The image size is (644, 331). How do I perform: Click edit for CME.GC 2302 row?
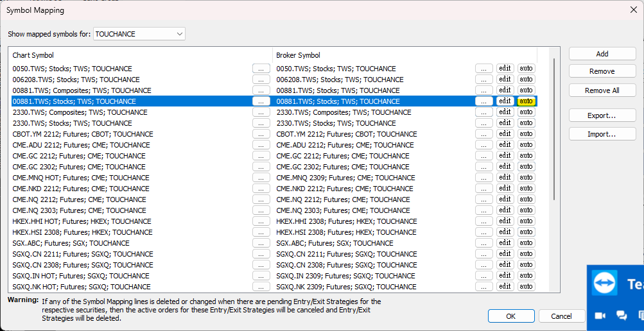[x=505, y=167]
